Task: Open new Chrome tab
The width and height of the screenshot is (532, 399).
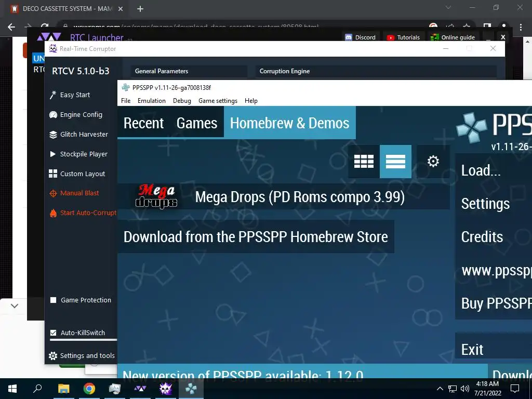Action: click(x=140, y=9)
